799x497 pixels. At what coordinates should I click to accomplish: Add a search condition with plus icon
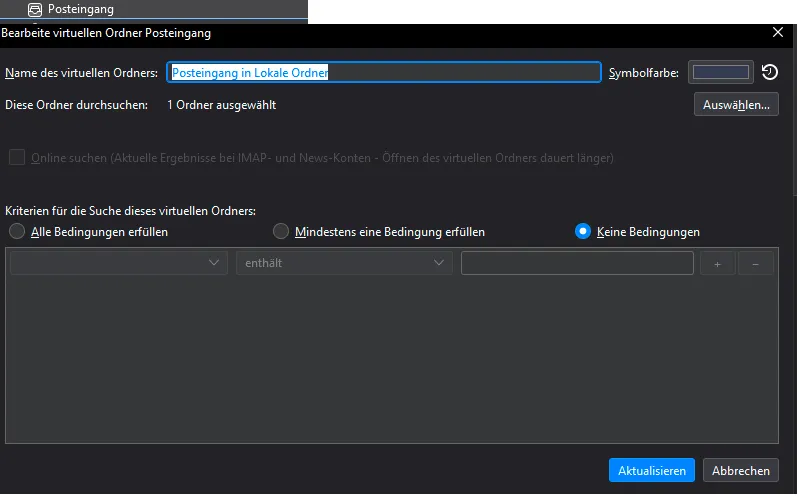717,264
